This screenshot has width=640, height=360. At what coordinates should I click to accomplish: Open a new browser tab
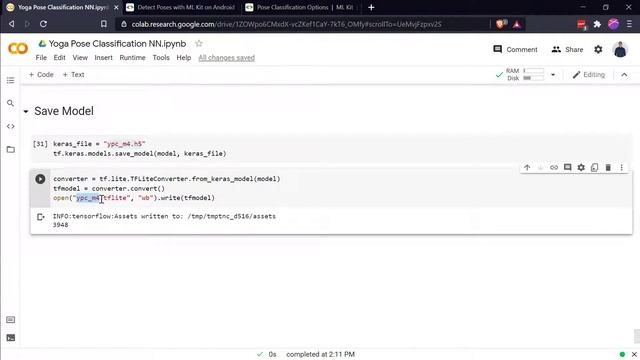[371, 7]
